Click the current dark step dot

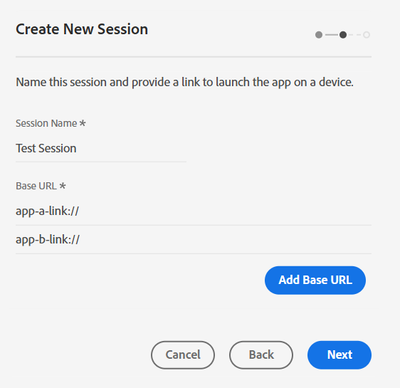coord(343,35)
